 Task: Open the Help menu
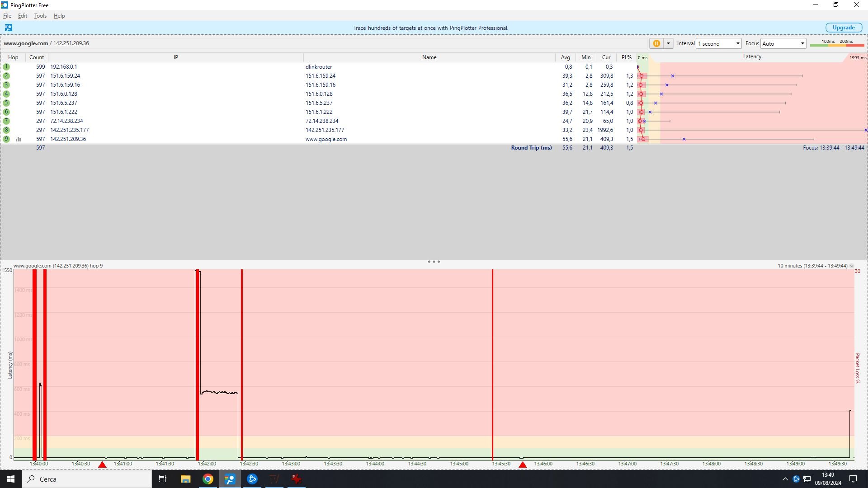click(59, 16)
